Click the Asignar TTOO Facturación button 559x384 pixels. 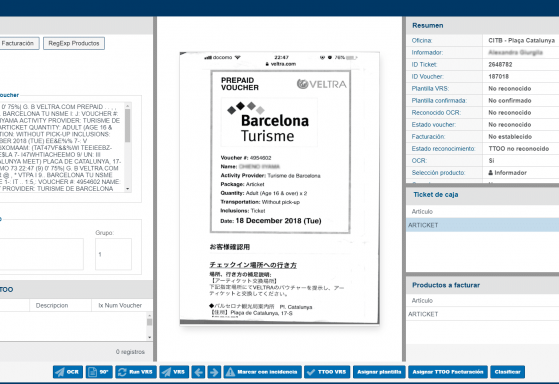[448, 372]
